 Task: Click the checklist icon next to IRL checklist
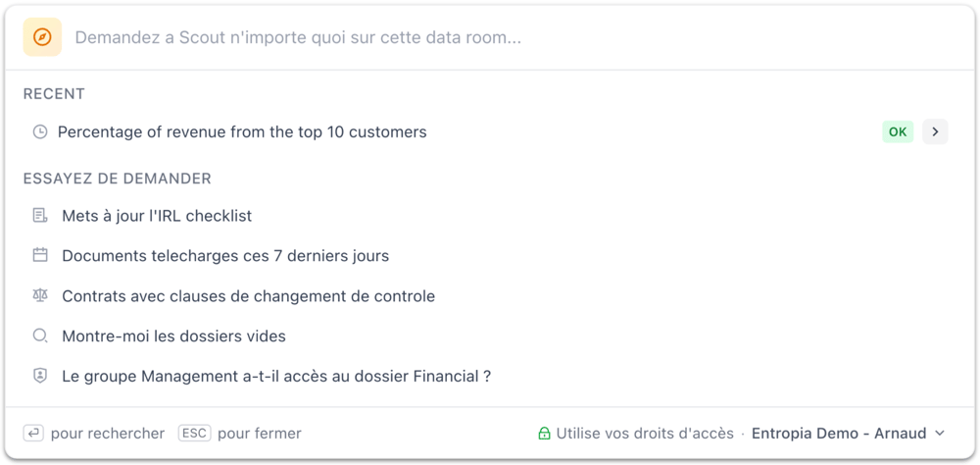[40, 216]
